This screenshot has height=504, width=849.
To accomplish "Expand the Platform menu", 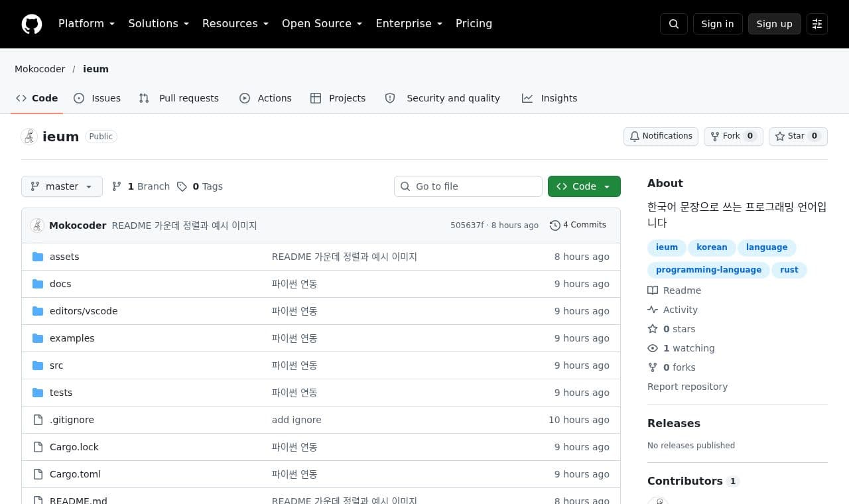I will 86,24.
